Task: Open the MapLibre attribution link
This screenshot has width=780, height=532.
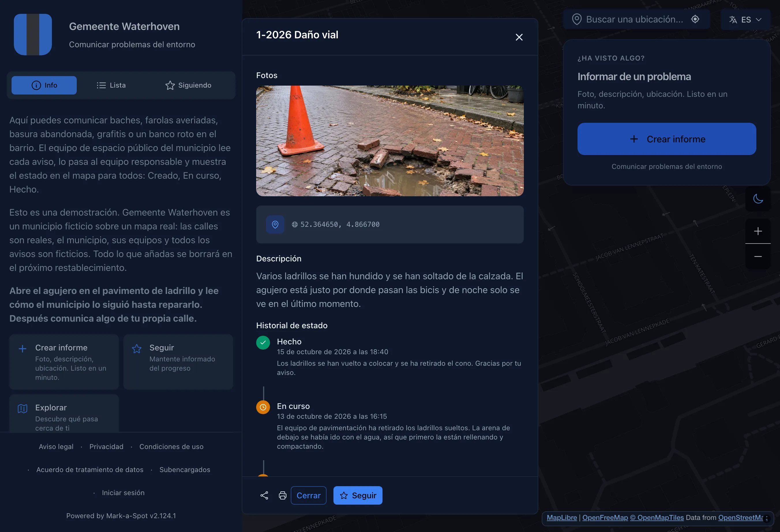Action: (562, 518)
